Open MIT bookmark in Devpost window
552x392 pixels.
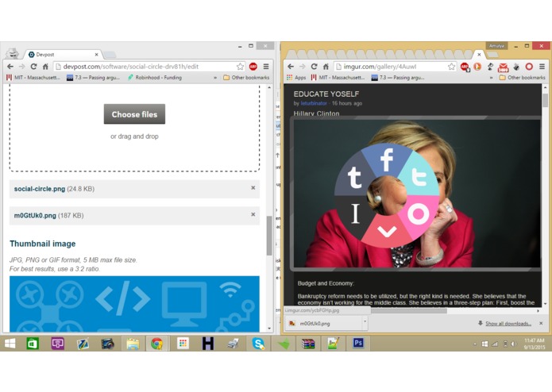tap(33, 78)
